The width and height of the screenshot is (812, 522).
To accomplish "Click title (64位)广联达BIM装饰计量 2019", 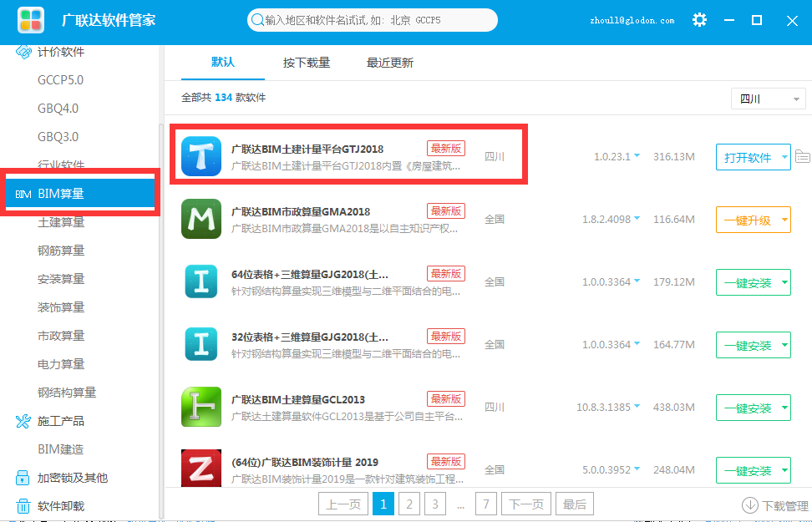I will pyautogui.click(x=304, y=462).
